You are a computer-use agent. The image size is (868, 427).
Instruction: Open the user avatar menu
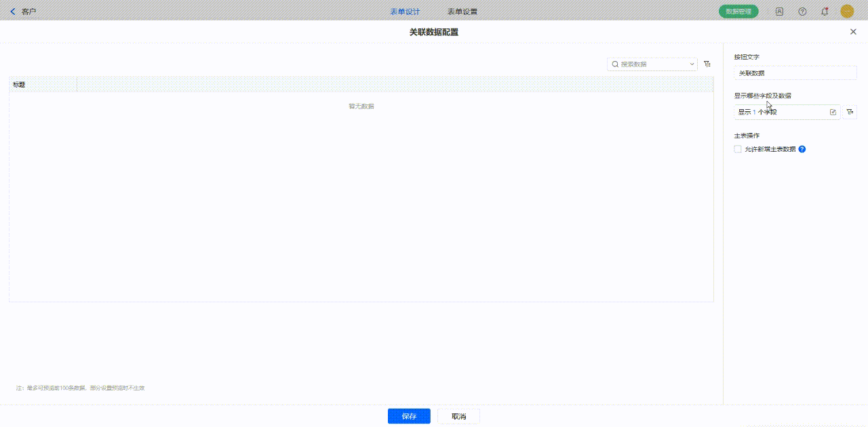pos(847,12)
